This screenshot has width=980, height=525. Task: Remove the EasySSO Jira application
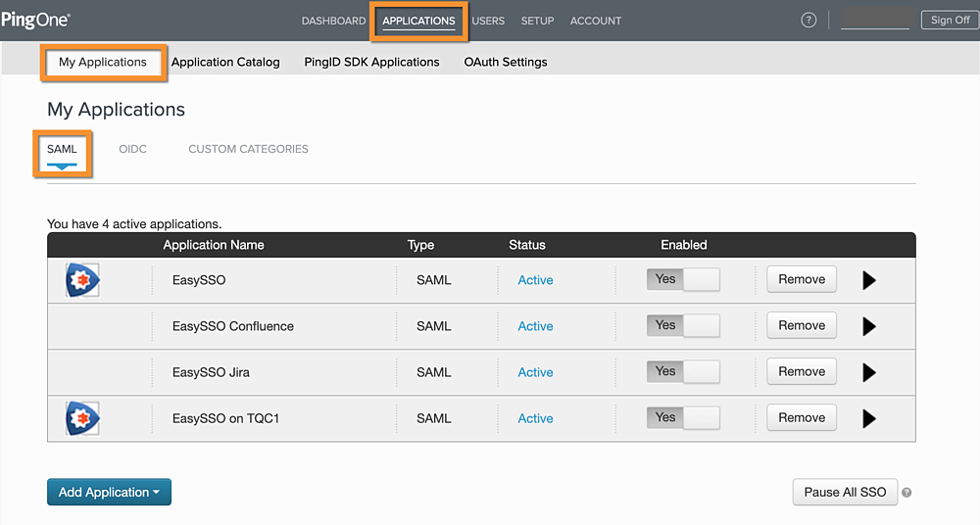coord(802,372)
